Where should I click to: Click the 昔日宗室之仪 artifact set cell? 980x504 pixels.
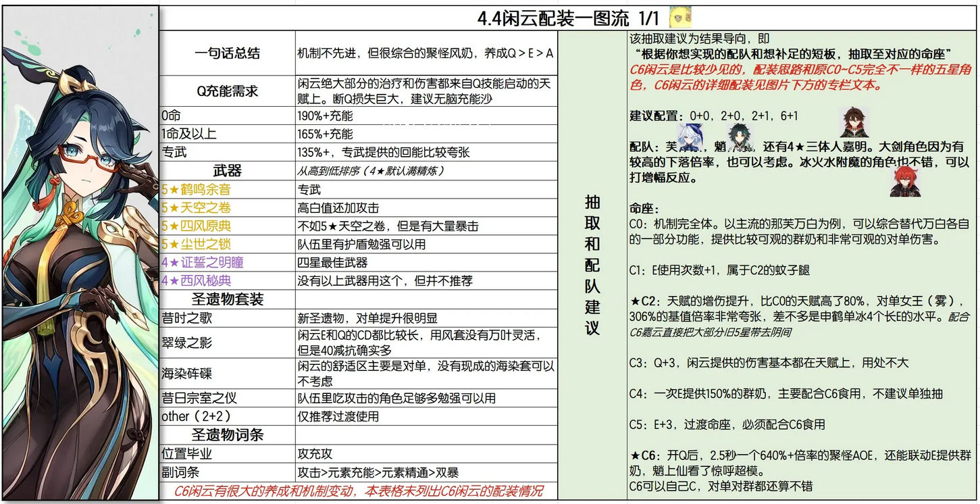(227, 398)
